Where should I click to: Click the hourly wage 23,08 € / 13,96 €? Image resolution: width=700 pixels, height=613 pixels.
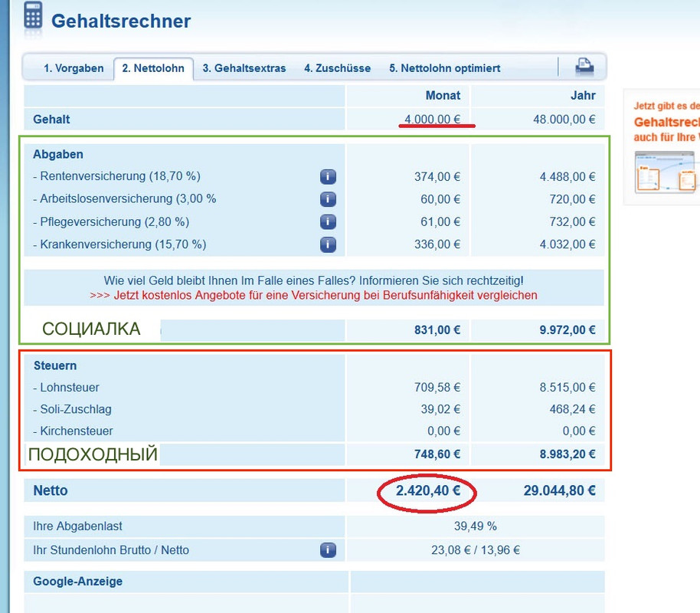point(476,550)
